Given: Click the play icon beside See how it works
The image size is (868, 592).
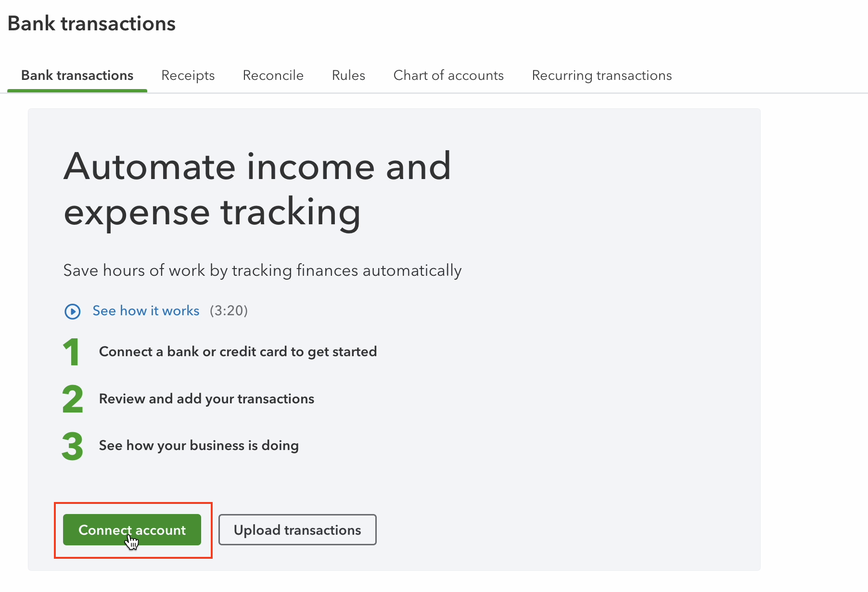Looking at the screenshot, I should 72,311.
